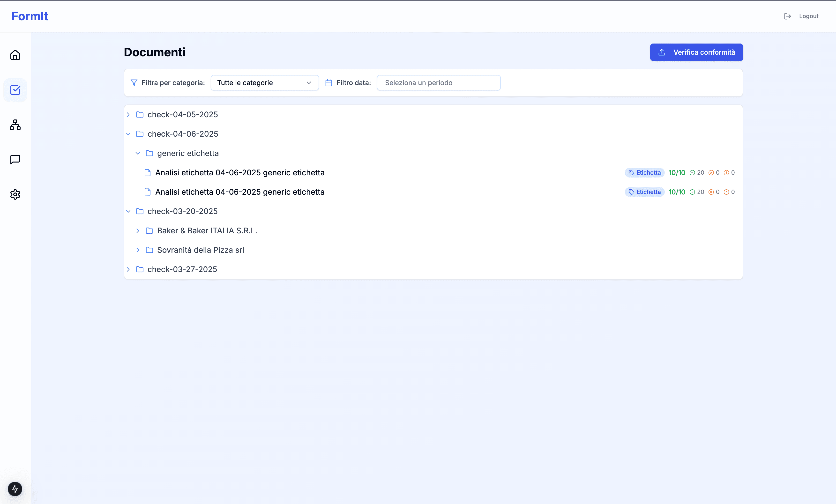The image size is (836, 504).
Task: Click Etichetta tag on second document row
Action: (644, 192)
